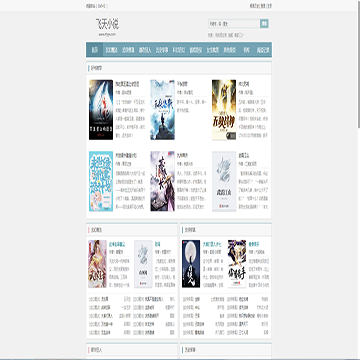Screen dimensions: 360x360
Task: Open the cover showing a figure on a snowy peak
Action: tap(162, 110)
